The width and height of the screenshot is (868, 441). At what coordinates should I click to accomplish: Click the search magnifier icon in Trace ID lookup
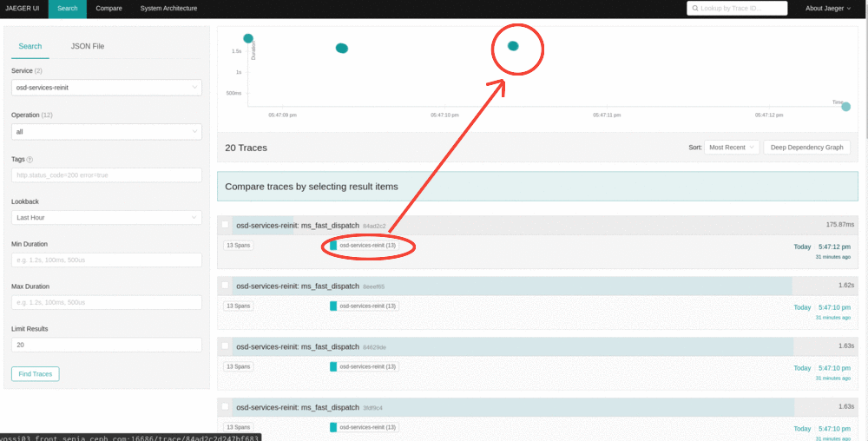pyautogui.click(x=694, y=9)
